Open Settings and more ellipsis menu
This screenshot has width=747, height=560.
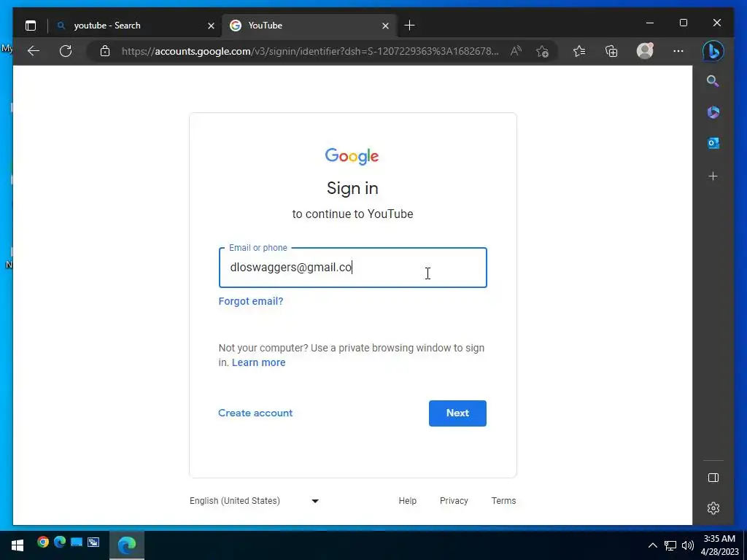coord(678,51)
